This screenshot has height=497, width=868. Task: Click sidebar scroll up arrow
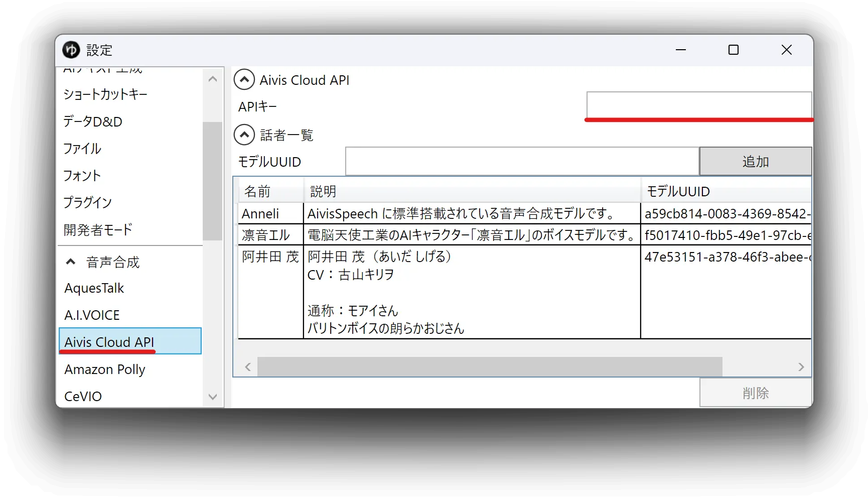(213, 79)
